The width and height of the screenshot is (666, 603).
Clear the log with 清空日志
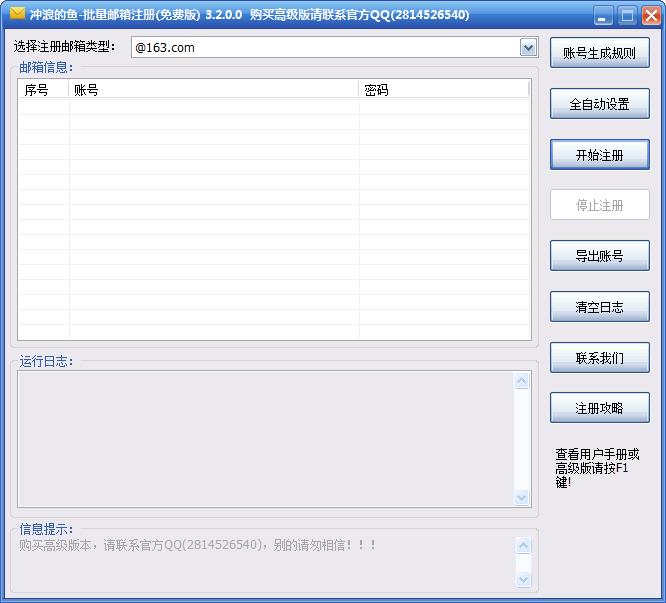[x=599, y=307]
